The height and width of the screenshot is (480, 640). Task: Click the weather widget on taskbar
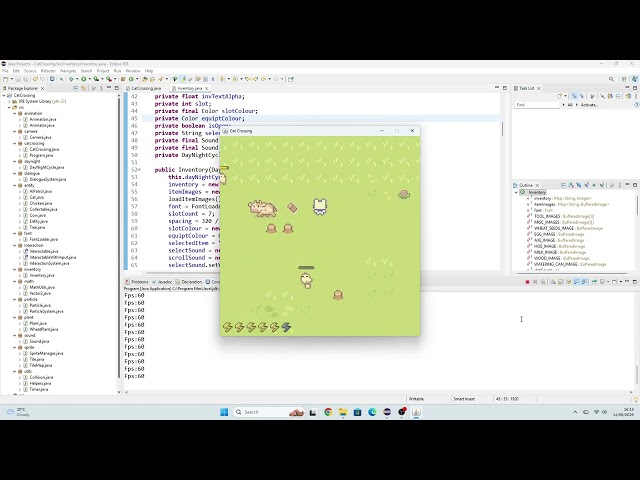tap(18, 412)
